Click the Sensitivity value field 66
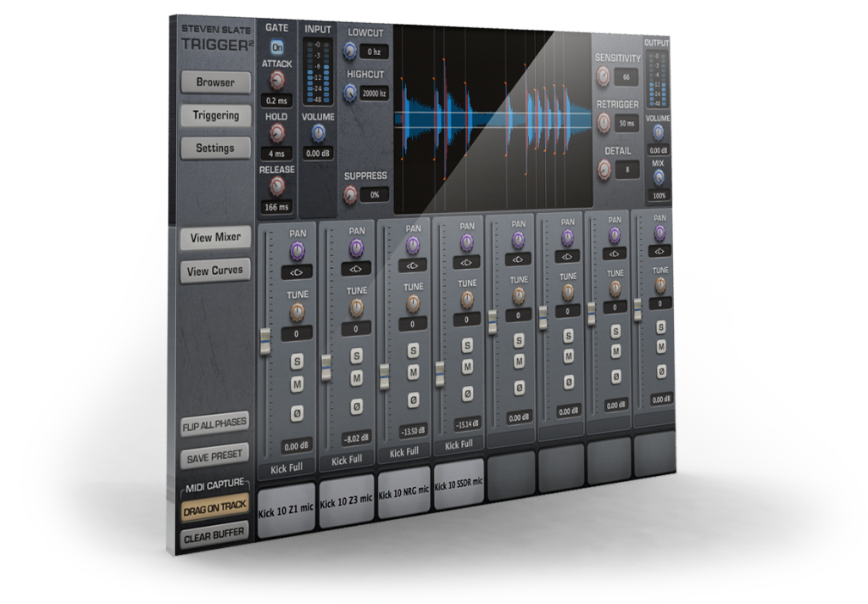Image resolution: width=868 pixels, height=604 pixels. click(x=626, y=77)
